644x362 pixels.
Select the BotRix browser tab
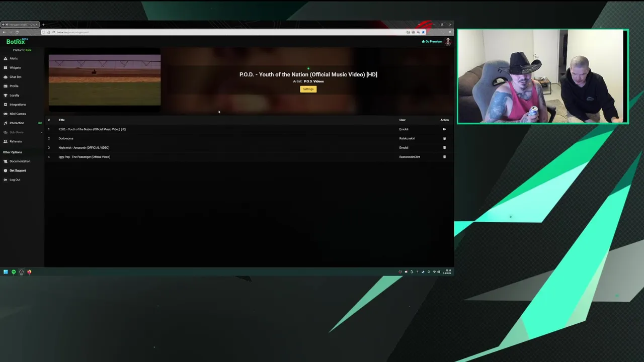pos(20,25)
